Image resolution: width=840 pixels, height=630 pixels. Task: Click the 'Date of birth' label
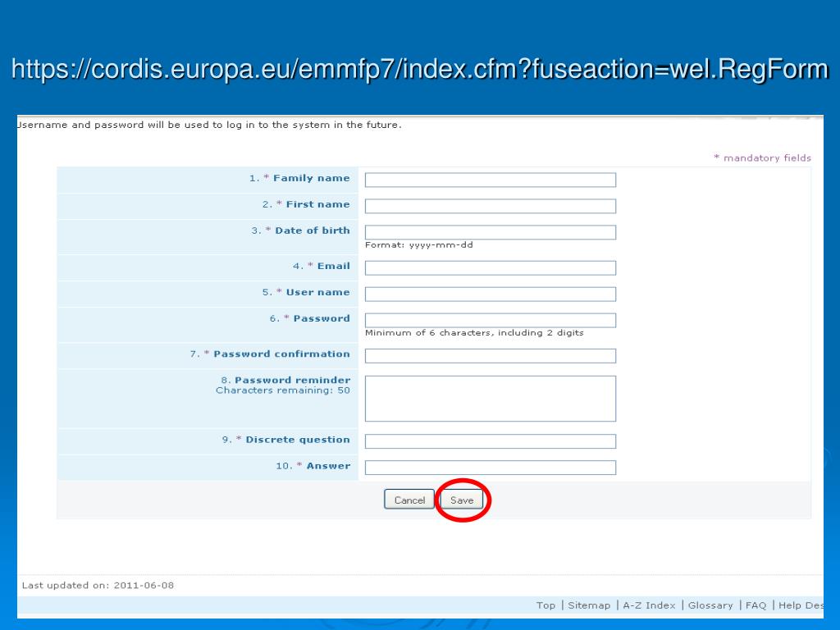coord(313,231)
